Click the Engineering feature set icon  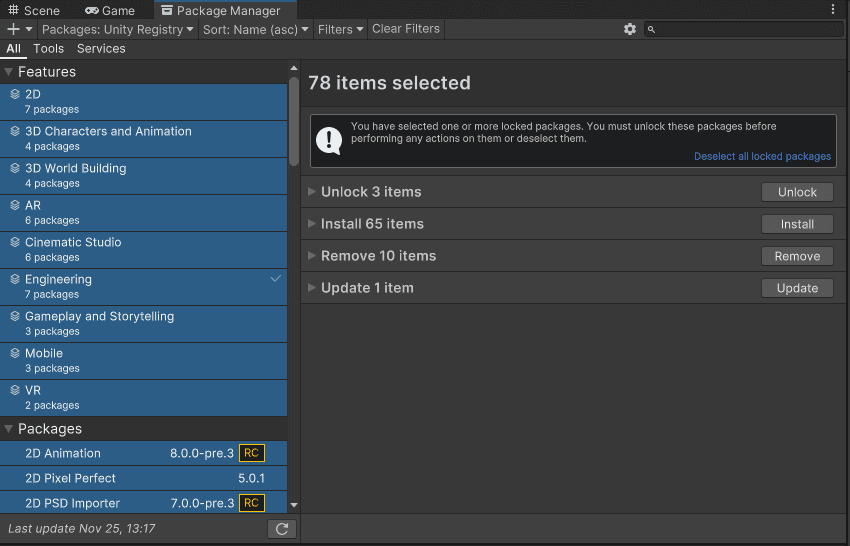(15, 279)
